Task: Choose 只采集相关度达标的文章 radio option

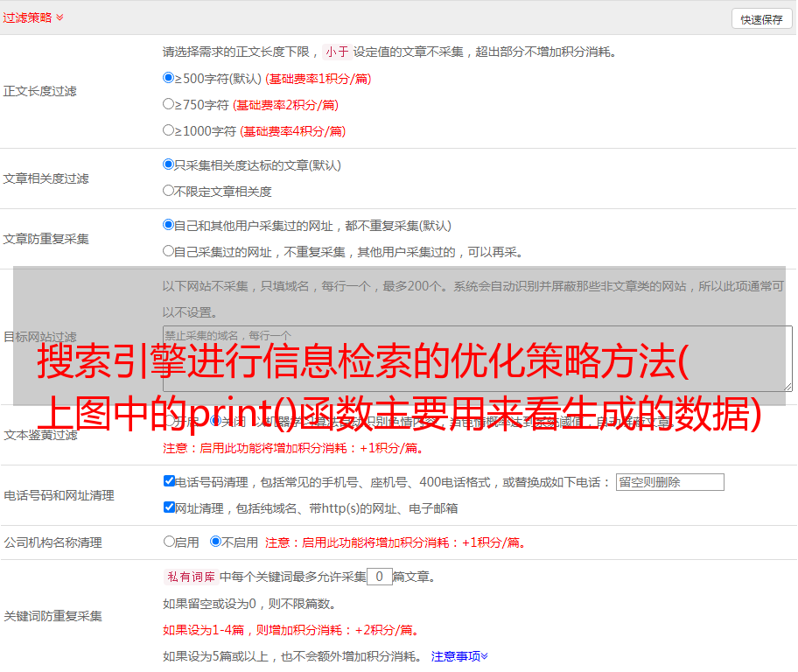Action: point(169,164)
